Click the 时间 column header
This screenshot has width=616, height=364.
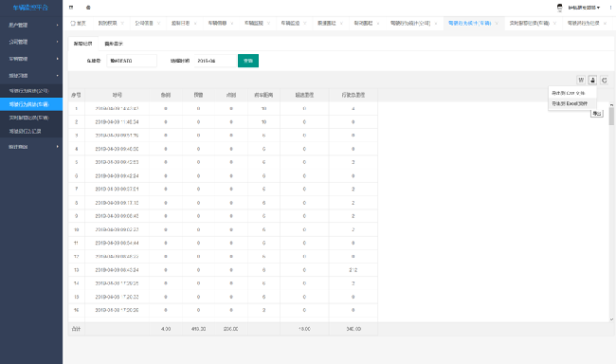click(118, 95)
